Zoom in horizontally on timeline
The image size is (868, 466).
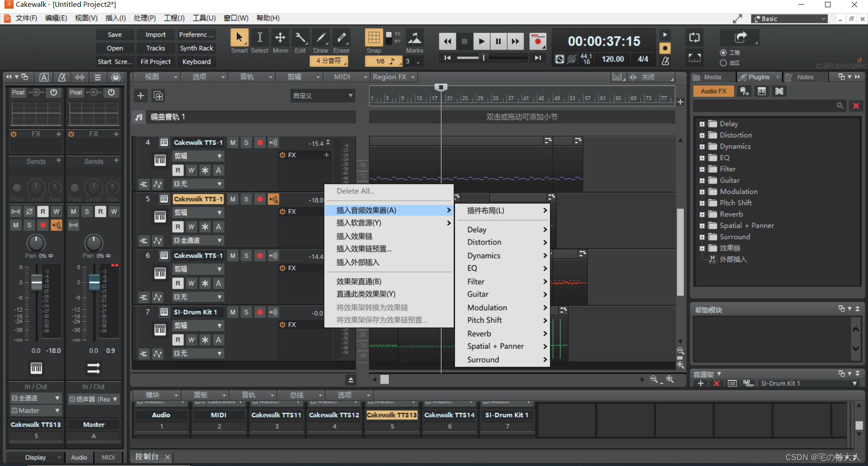[x=670, y=380]
